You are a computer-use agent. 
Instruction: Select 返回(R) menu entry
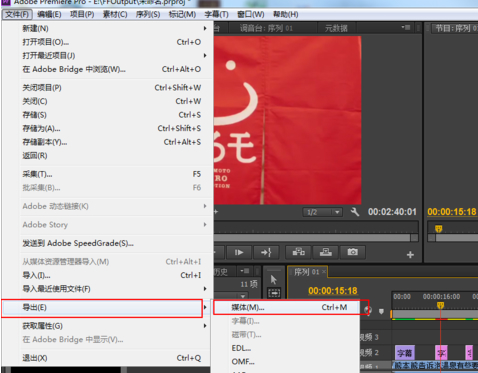108,156
